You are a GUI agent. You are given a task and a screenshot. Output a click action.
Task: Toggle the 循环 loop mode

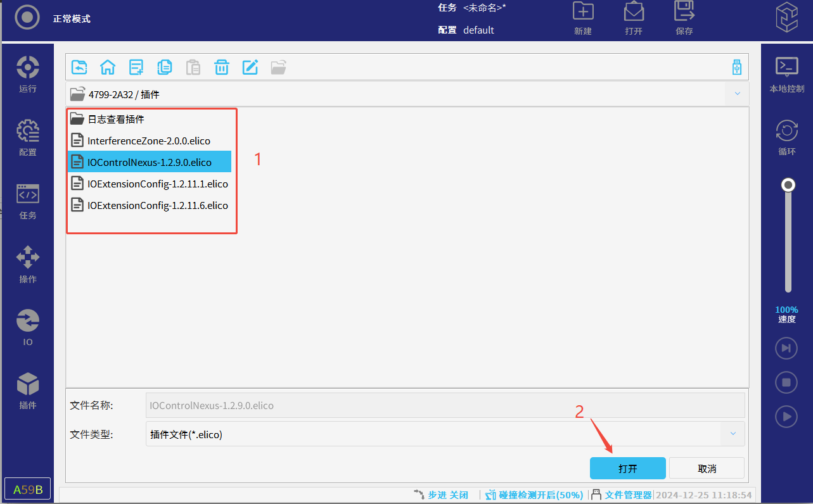[x=786, y=137]
